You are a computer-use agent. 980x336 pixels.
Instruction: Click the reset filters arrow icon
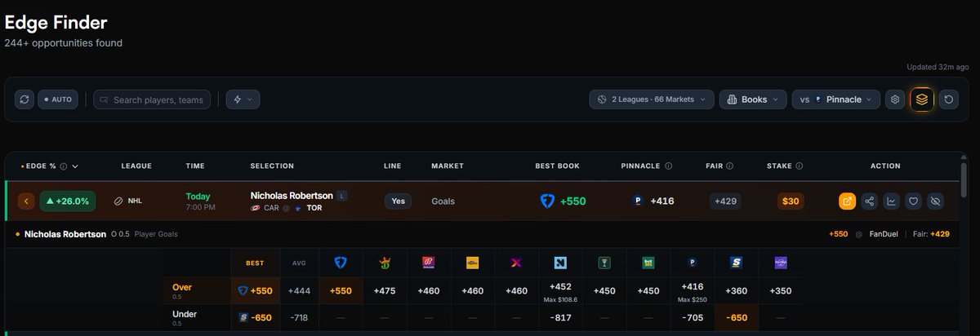948,99
